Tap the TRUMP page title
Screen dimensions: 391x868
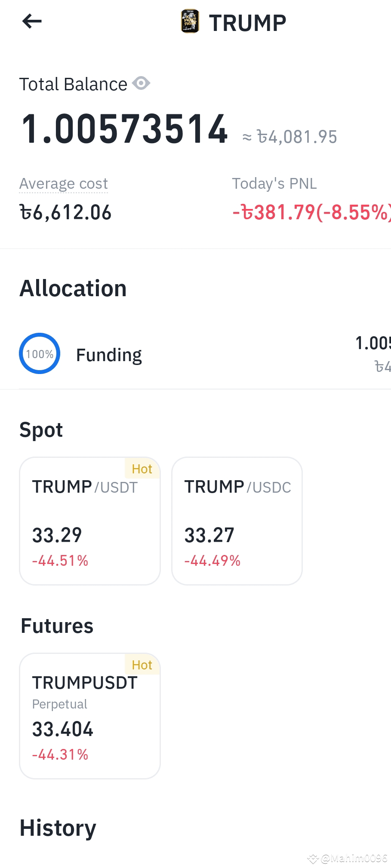point(248,23)
